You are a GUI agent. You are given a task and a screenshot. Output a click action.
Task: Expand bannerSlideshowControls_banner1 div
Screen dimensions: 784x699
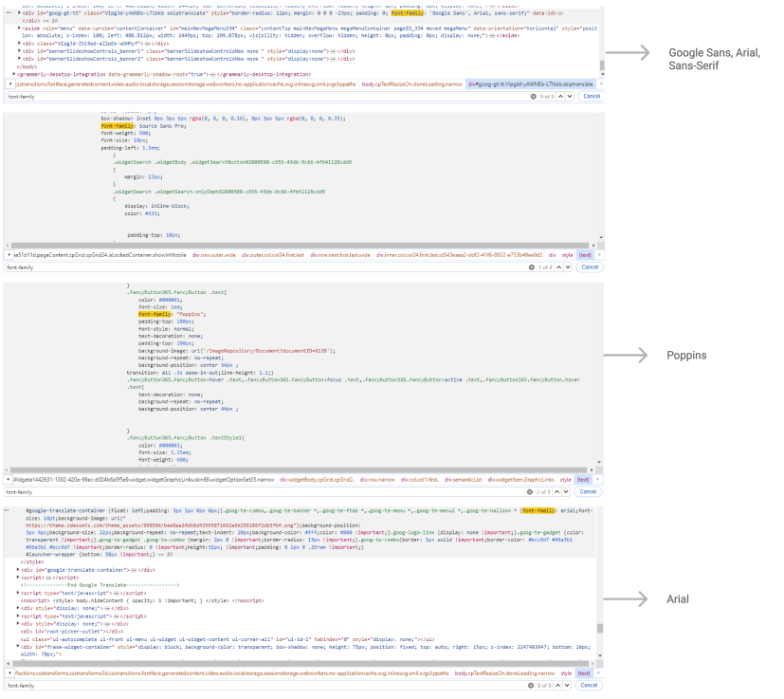pyautogui.click(x=20, y=51)
